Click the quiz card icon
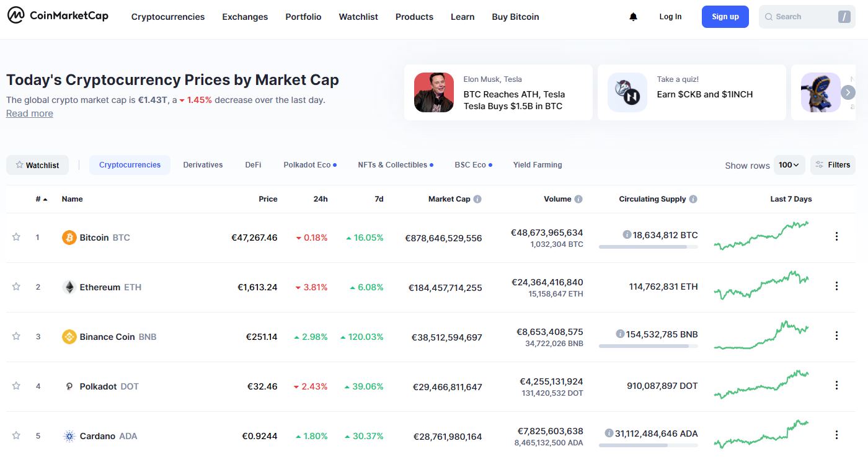The image size is (868, 459). (627, 92)
